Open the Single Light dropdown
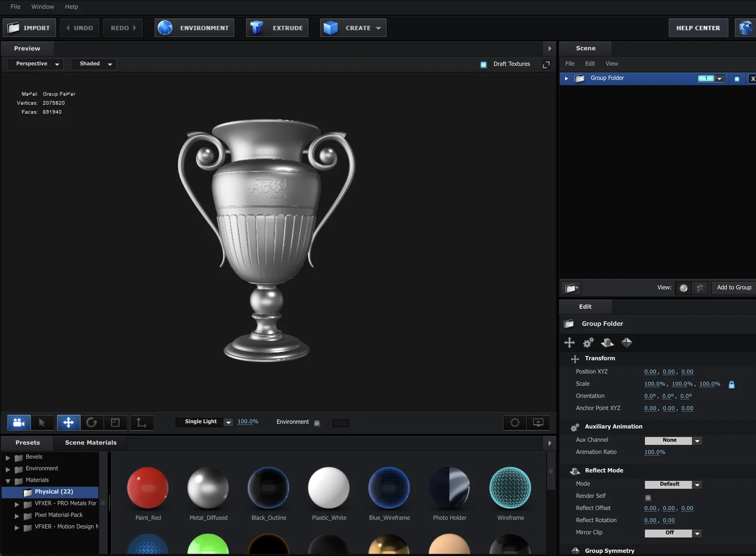Viewport: 756px width, 556px height. (204, 422)
